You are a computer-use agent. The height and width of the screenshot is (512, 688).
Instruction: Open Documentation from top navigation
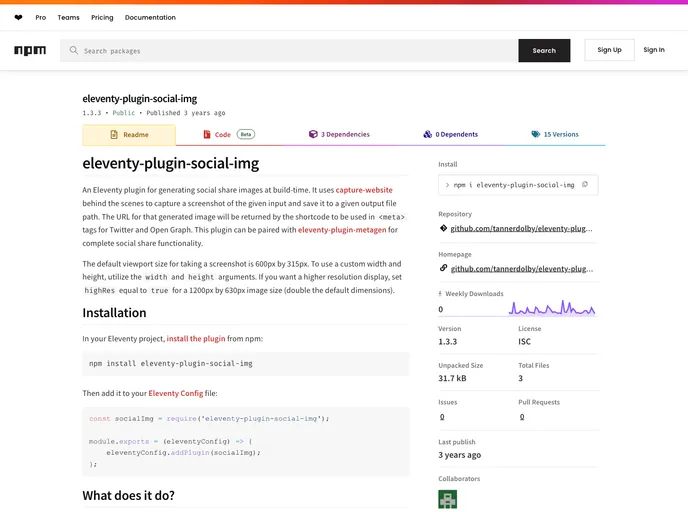coord(150,18)
